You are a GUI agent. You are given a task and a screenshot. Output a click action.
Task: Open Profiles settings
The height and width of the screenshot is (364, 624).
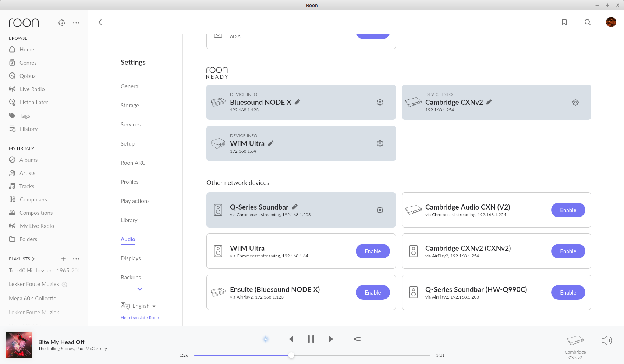130,182
